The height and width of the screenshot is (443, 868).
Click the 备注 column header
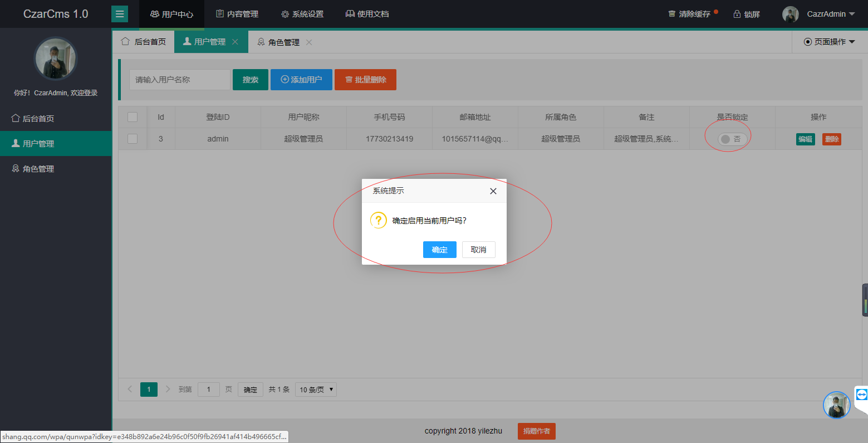coord(646,117)
